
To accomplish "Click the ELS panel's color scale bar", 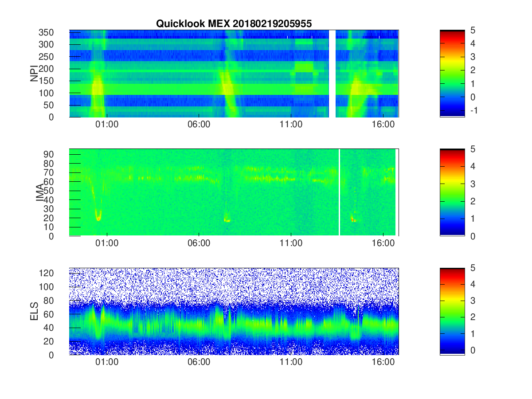I will pos(452,312).
